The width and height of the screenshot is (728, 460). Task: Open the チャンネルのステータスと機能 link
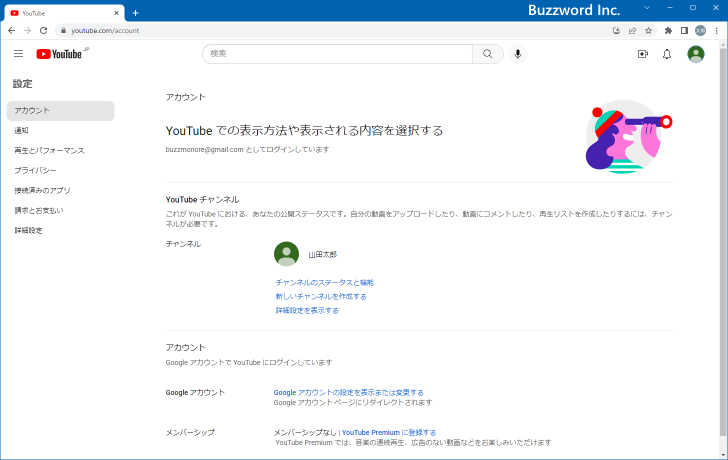[325, 283]
